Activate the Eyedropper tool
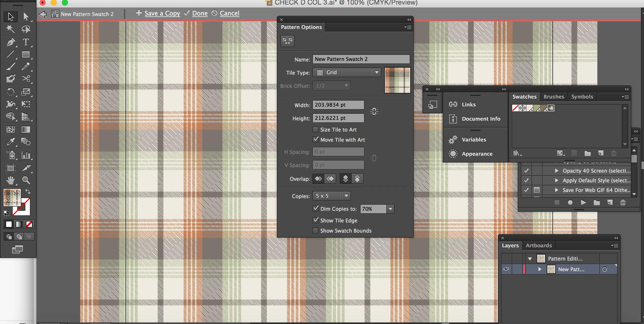This screenshot has height=324, width=644. tap(10, 142)
